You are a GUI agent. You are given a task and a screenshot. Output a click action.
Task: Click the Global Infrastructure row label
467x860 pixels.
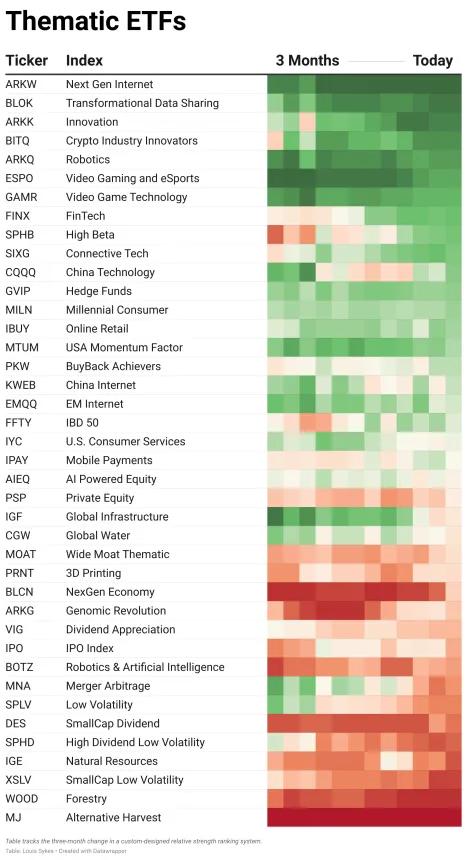pos(117,517)
